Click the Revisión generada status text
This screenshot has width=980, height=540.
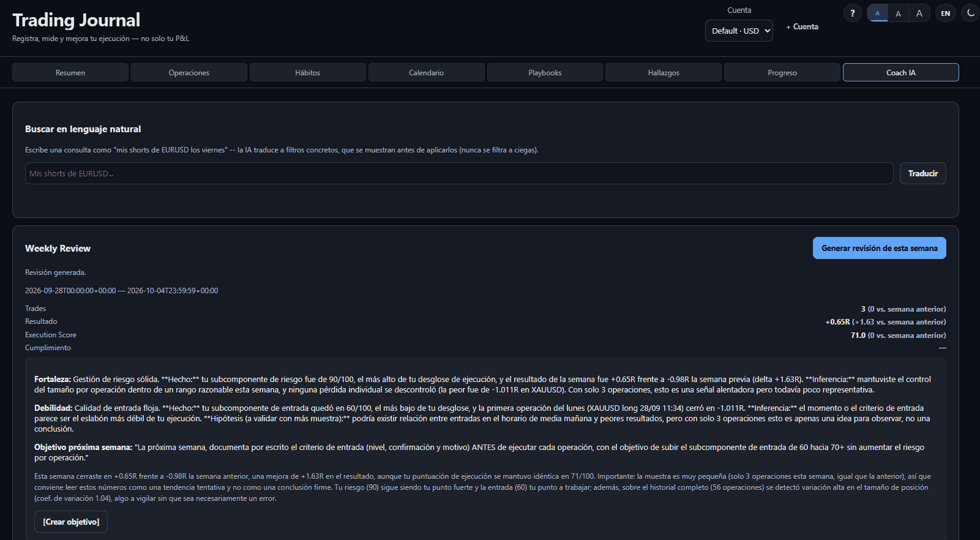[56, 272]
